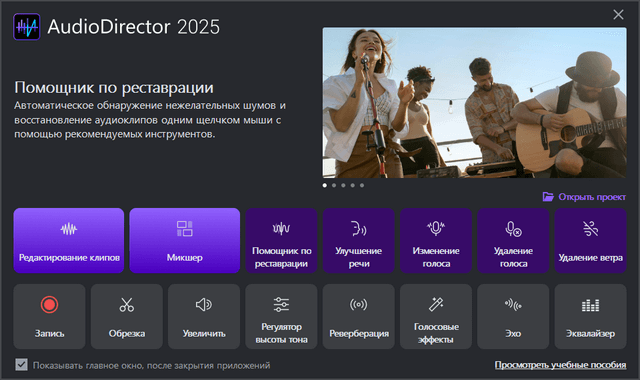Viewport: 640px width, 380px height.
Task: Open Обрезка trim tool
Action: pyautogui.click(x=127, y=316)
